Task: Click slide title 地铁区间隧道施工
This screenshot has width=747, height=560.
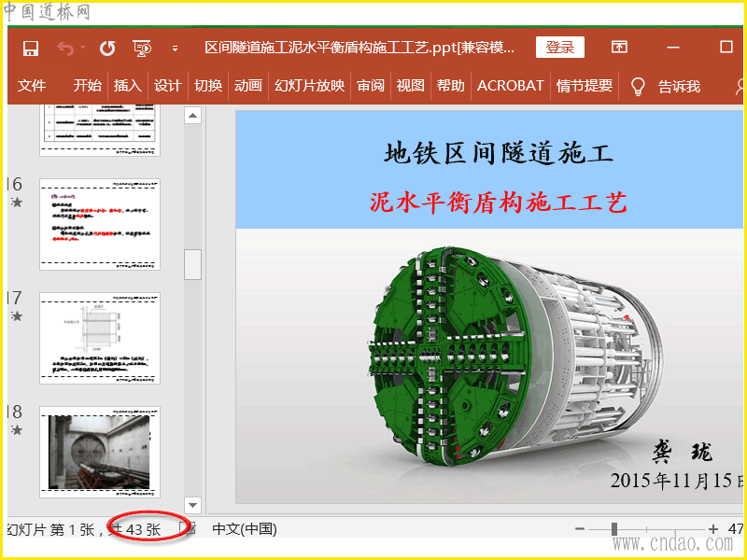Action: tap(499, 153)
